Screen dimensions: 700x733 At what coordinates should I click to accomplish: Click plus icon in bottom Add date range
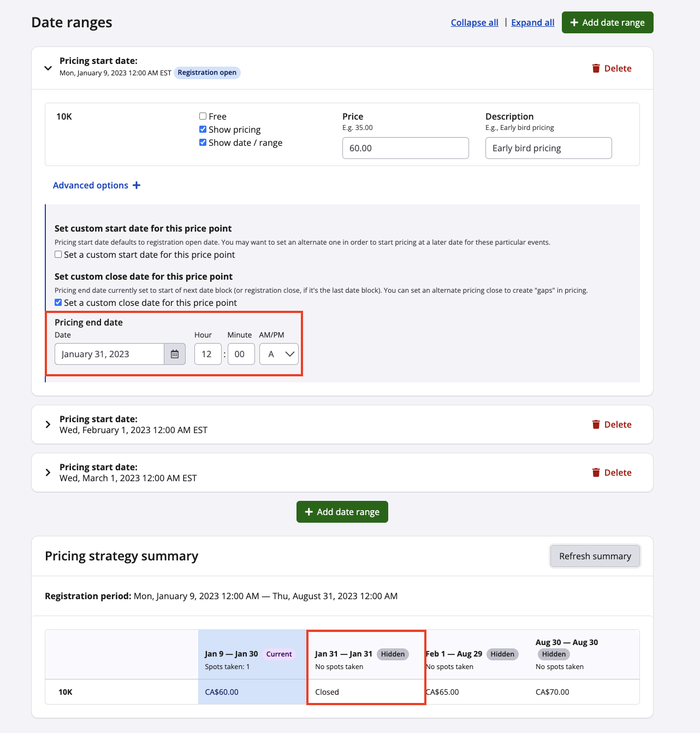309,512
